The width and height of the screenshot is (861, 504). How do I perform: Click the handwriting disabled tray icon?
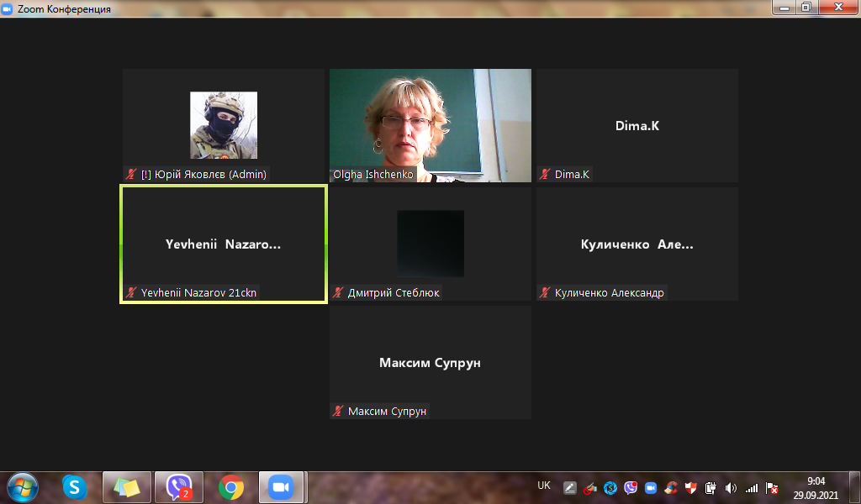(x=590, y=487)
